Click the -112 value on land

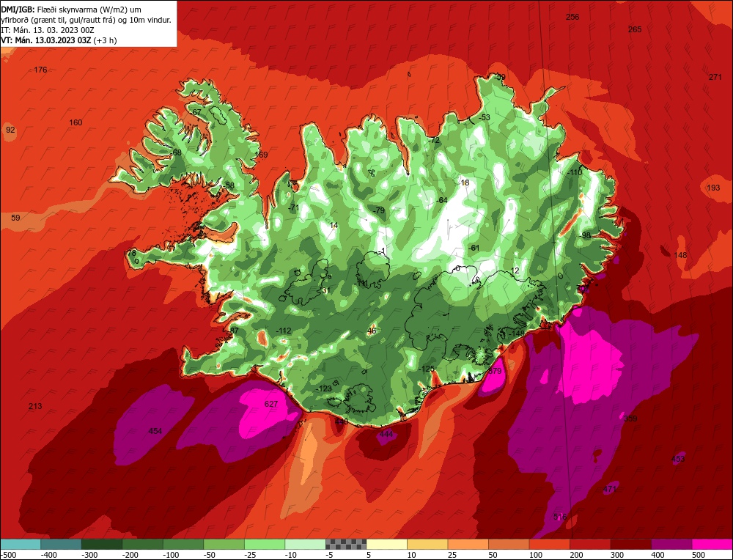(x=283, y=331)
